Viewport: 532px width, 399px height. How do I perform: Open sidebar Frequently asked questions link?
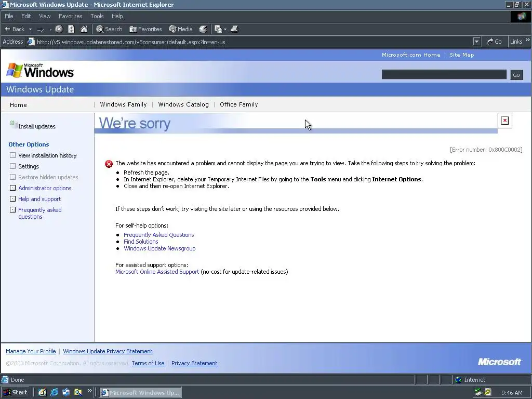pos(39,213)
